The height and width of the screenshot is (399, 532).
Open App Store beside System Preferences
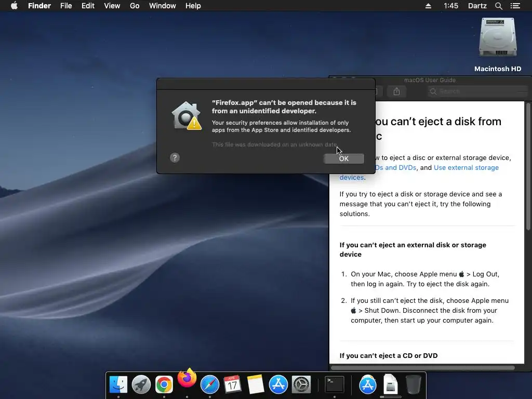(x=278, y=385)
